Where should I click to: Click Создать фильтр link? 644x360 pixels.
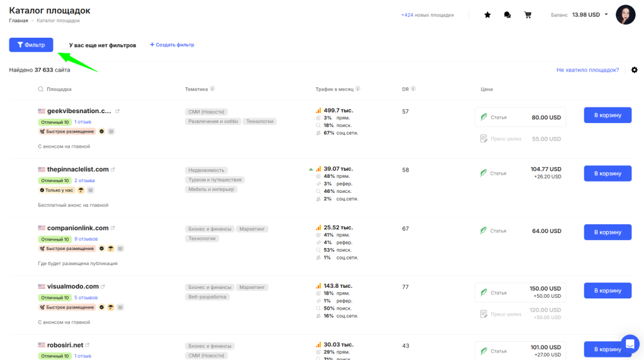pos(172,45)
